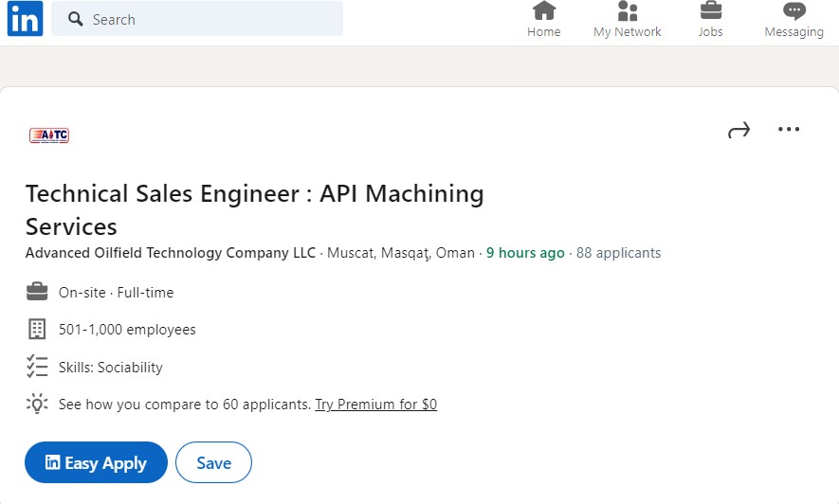Click the building icon beside employees
The image size is (839, 504).
pyautogui.click(x=37, y=330)
